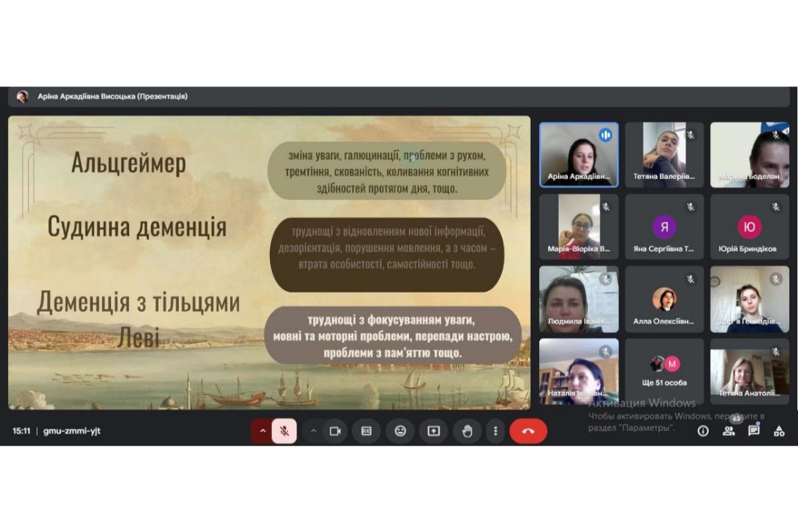Toggle the camera button
This screenshot has width=798, height=532.
[335, 431]
